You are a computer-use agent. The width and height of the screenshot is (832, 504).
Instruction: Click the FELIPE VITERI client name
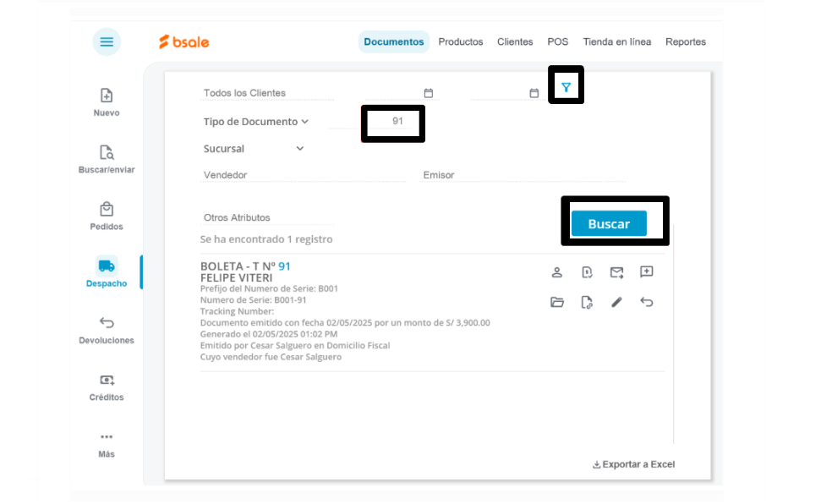(236, 278)
